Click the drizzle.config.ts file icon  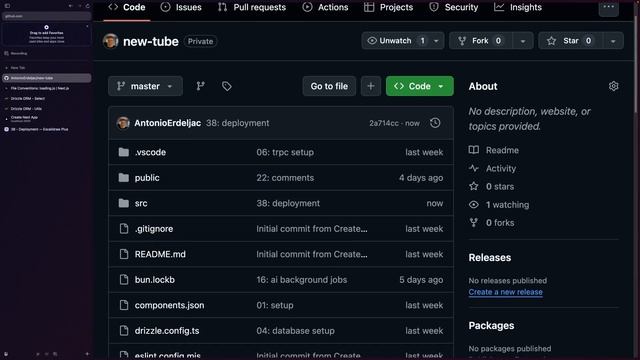click(x=124, y=331)
